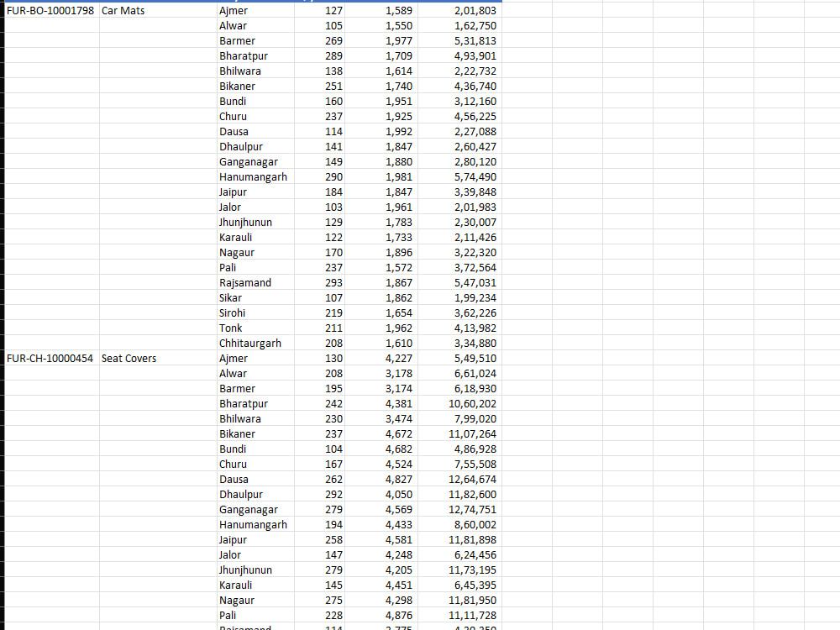Click Bharatpur with 289 units
This screenshot has width=840, height=630.
(x=255, y=56)
